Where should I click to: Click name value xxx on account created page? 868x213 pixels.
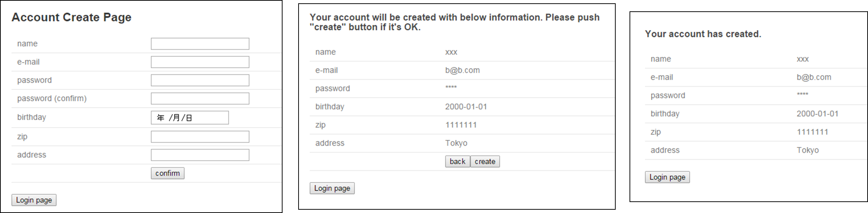click(x=802, y=59)
